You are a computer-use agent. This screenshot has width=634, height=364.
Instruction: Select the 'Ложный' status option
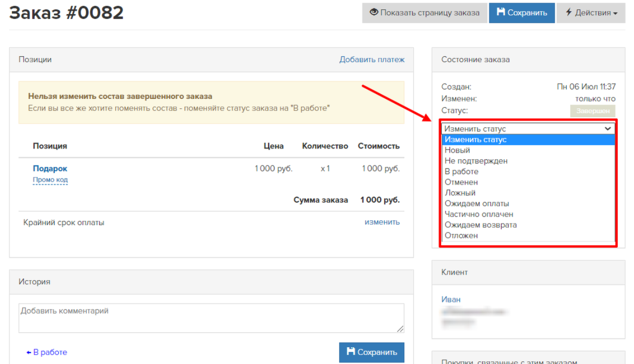[x=528, y=193]
